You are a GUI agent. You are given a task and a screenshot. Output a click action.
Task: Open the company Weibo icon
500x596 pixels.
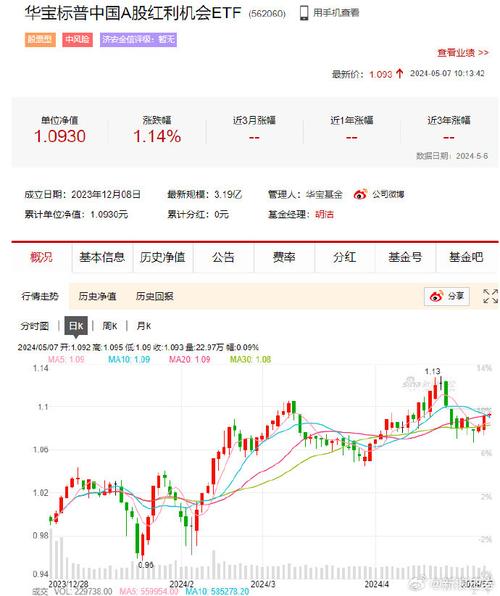click(360, 194)
